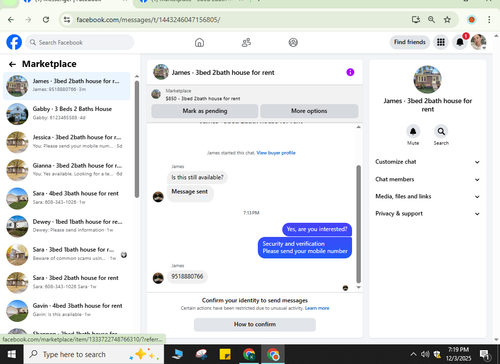
Task: Open the notifications bell
Action: coord(460,42)
